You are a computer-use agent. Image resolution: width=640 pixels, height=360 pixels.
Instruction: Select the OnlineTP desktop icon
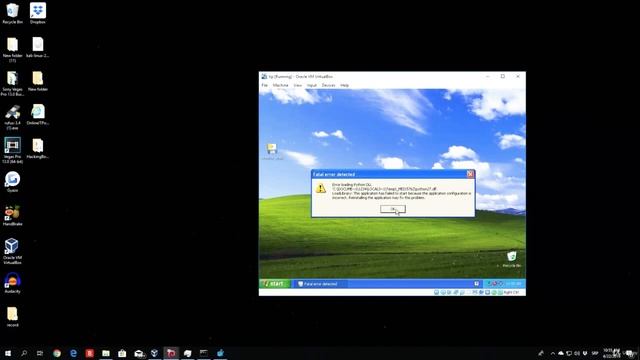tap(38, 115)
